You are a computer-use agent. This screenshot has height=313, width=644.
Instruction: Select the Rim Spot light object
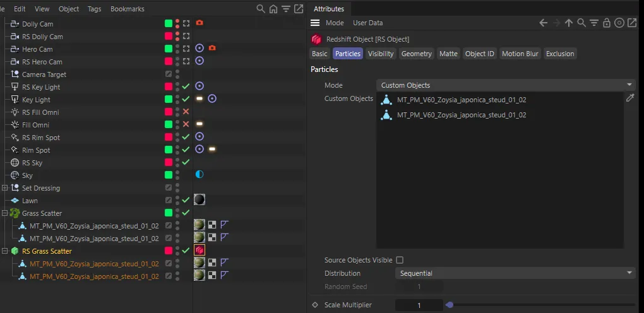[36, 150]
